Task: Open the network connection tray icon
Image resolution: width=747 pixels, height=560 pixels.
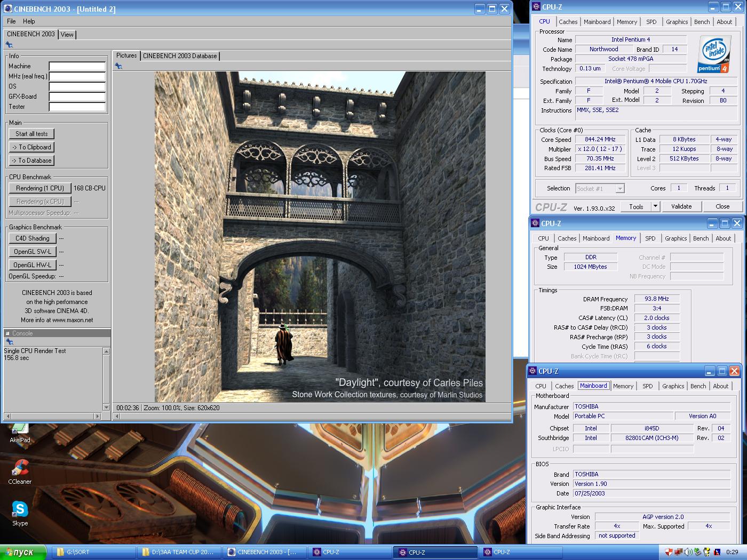Action: [678, 552]
